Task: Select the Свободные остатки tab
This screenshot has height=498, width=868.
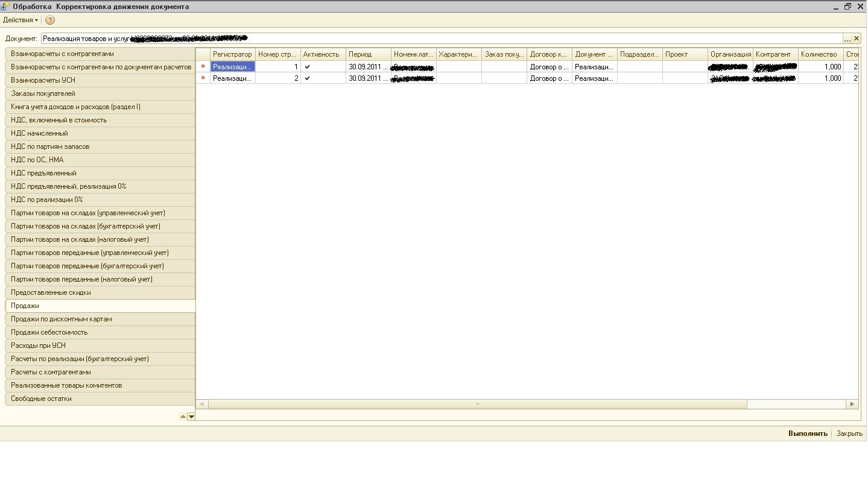Action: tap(100, 399)
